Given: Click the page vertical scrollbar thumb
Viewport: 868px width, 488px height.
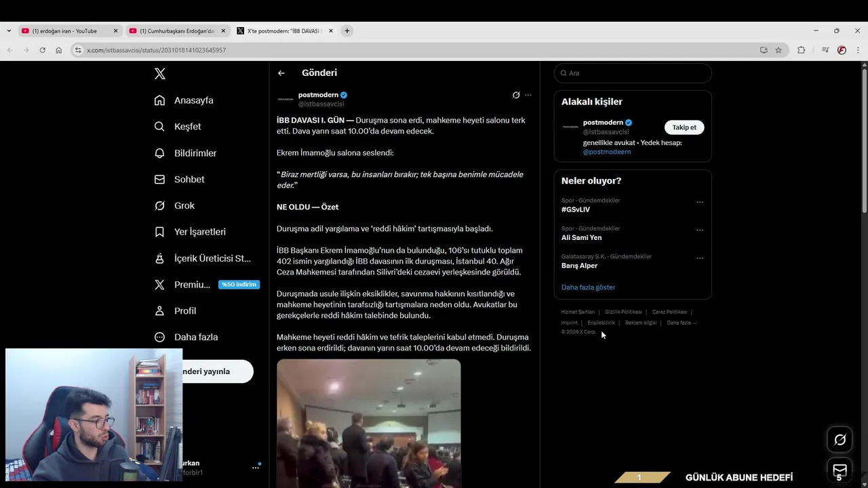Looking at the screenshot, I should coord(864,141).
